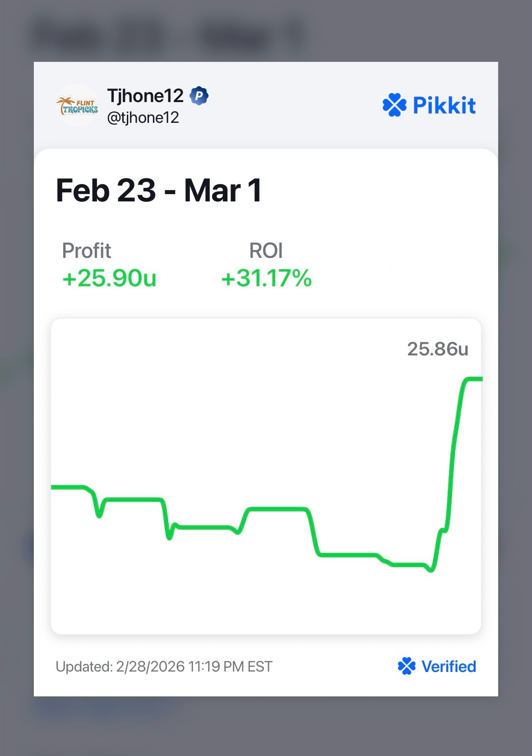Tap the ROI label
Image resolution: width=532 pixels, height=756 pixels.
pos(266,251)
